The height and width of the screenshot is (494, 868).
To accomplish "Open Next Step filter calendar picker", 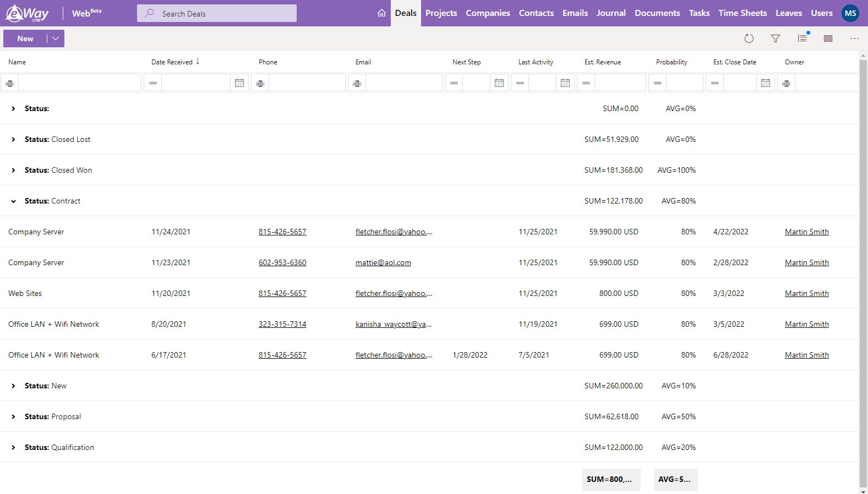I will [499, 83].
